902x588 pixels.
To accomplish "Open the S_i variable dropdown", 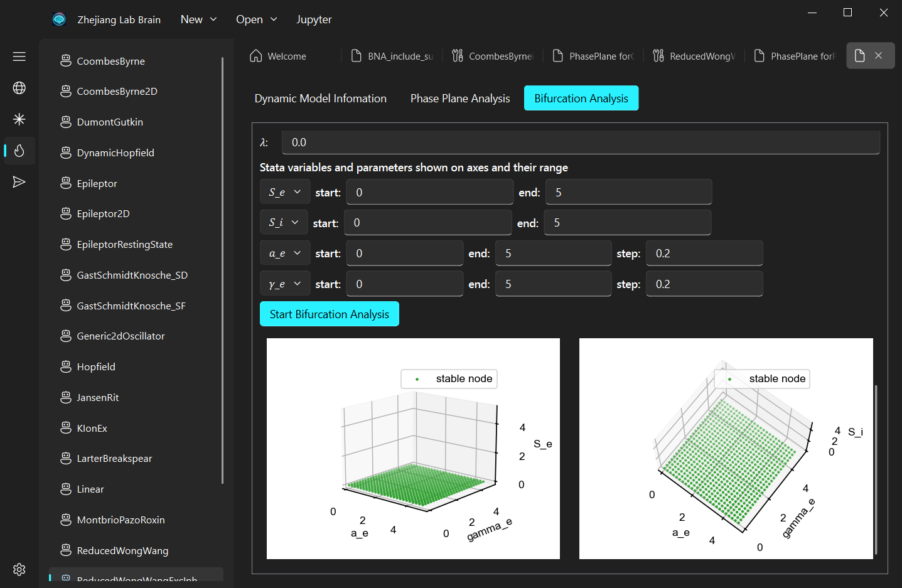I will click(x=284, y=222).
